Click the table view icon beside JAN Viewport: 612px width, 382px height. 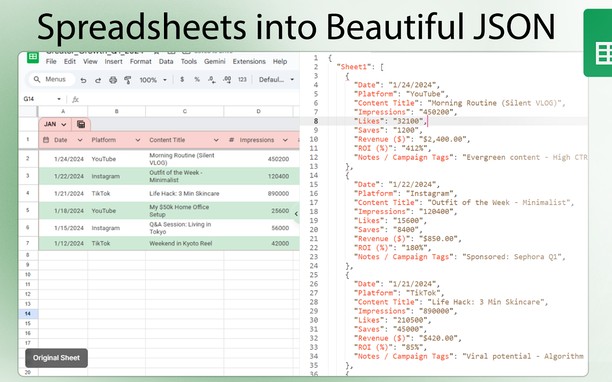pos(81,124)
